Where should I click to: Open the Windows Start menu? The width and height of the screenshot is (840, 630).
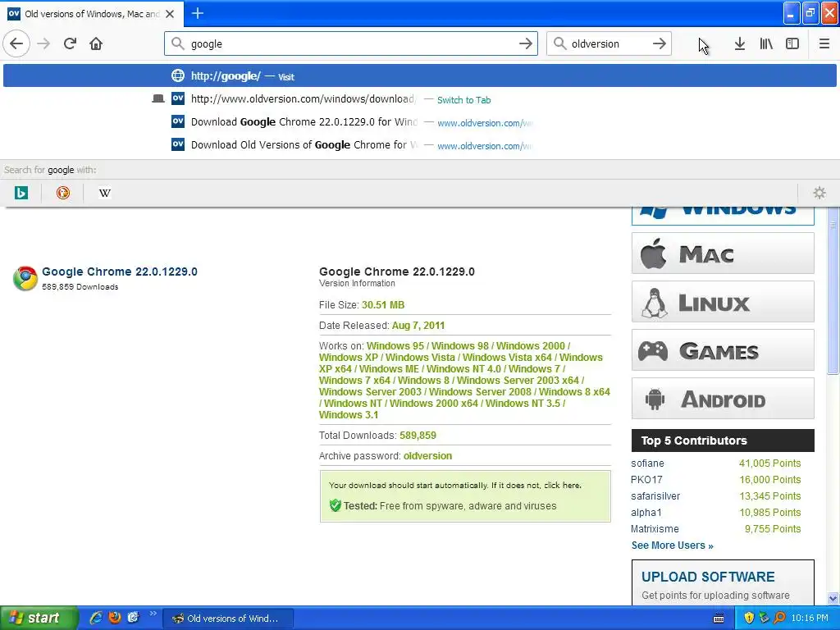(x=38, y=618)
